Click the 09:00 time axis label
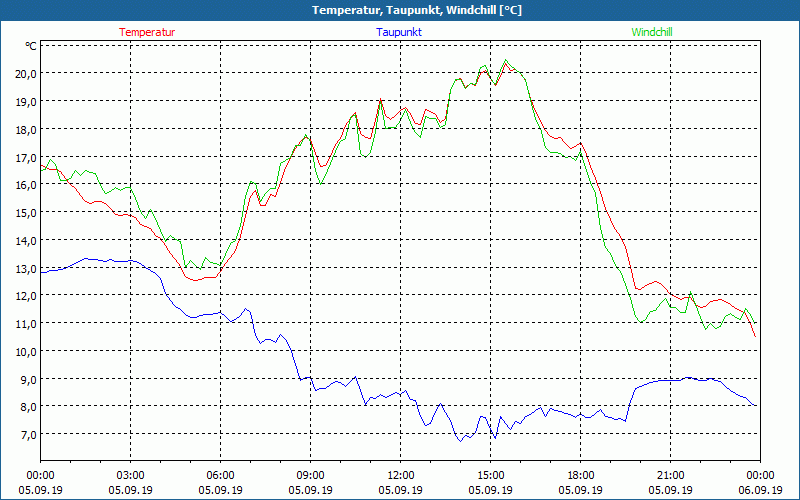Viewport: 800px width, 500px height. click(x=311, y=476)
